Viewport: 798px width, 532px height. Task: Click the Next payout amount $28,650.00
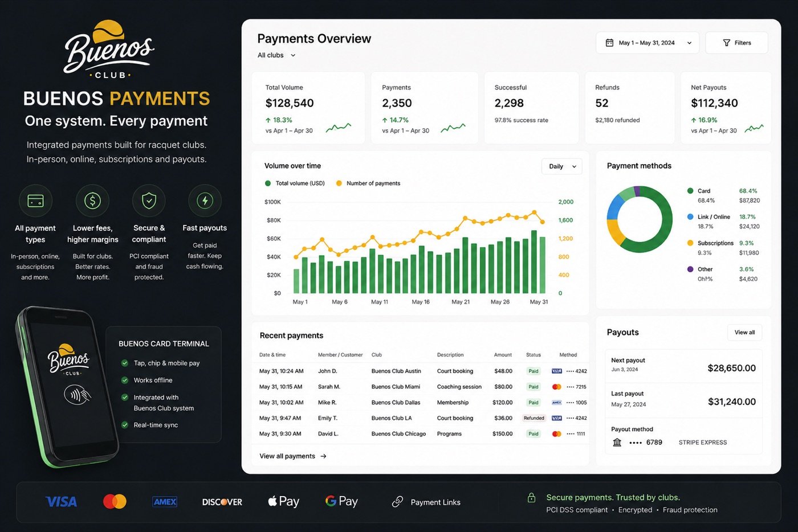(x=732, y=368)
